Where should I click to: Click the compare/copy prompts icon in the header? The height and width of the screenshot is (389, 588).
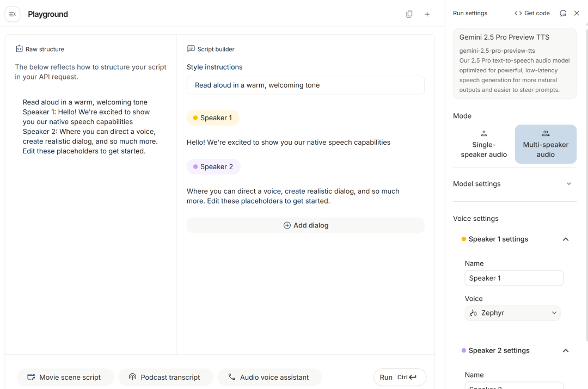click(x=409, y=14)
